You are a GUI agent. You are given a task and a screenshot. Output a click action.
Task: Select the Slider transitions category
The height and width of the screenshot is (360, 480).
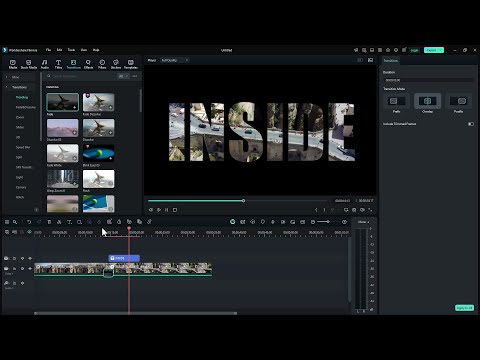20,127
